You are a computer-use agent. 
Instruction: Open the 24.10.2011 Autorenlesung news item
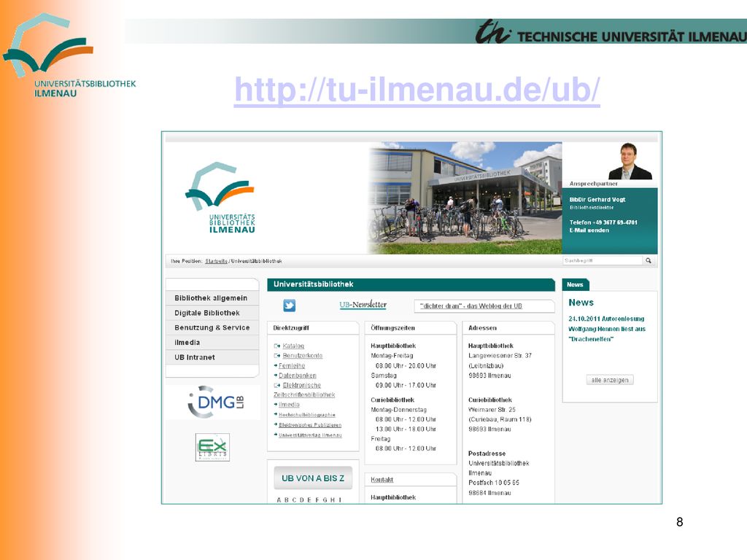[607, 329]
